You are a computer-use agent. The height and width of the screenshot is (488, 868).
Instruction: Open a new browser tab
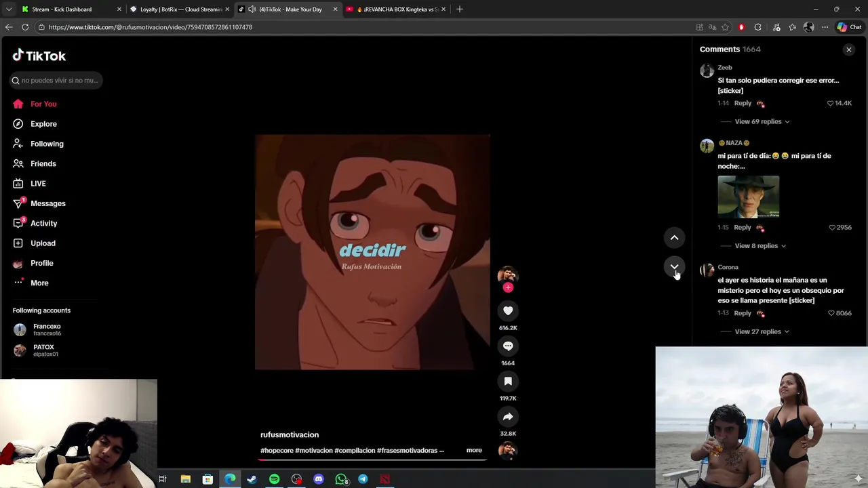(x=460, y=9)
